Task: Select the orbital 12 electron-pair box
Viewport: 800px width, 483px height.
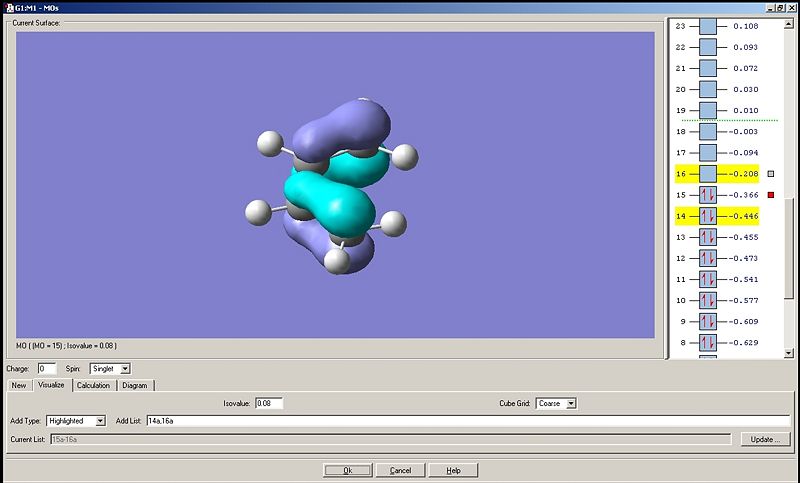Action: pos(708,258)
